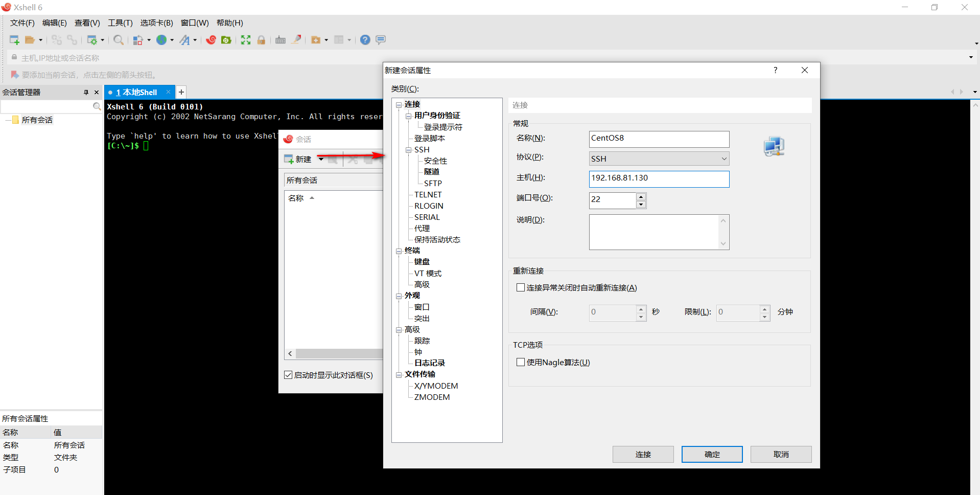Image resolution: width=980 pixels, height=495 pixels.
Task: Open the 新建 button dropdown arrow
Action: (x=321, y=159)
